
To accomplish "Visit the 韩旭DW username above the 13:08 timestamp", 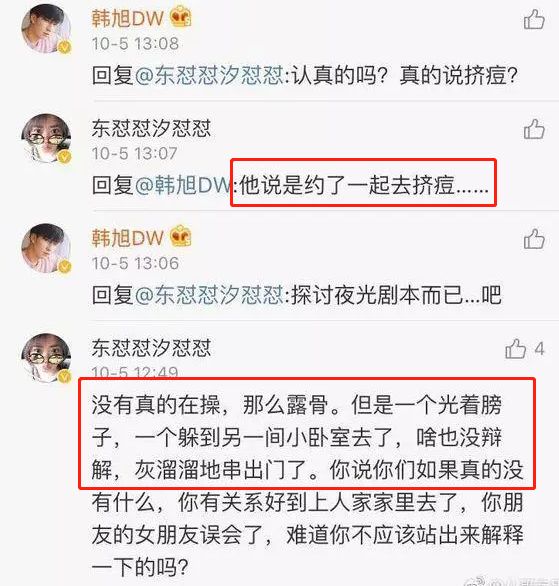I will click(x=128, y=18).
